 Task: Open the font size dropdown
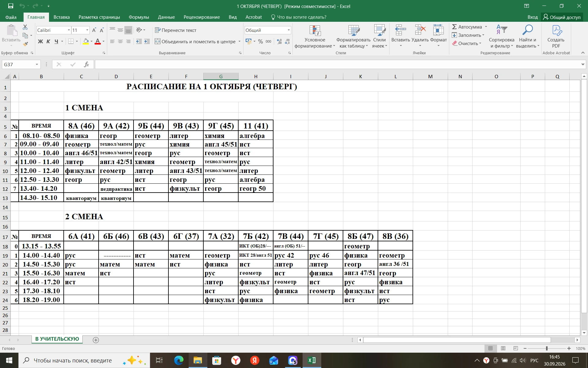click(x=87, y=30)
